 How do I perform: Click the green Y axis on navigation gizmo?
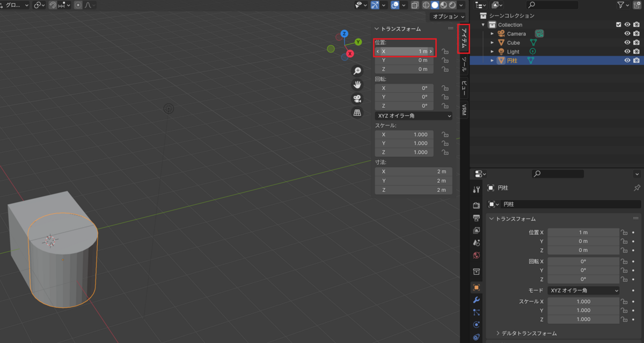[358, 42]
